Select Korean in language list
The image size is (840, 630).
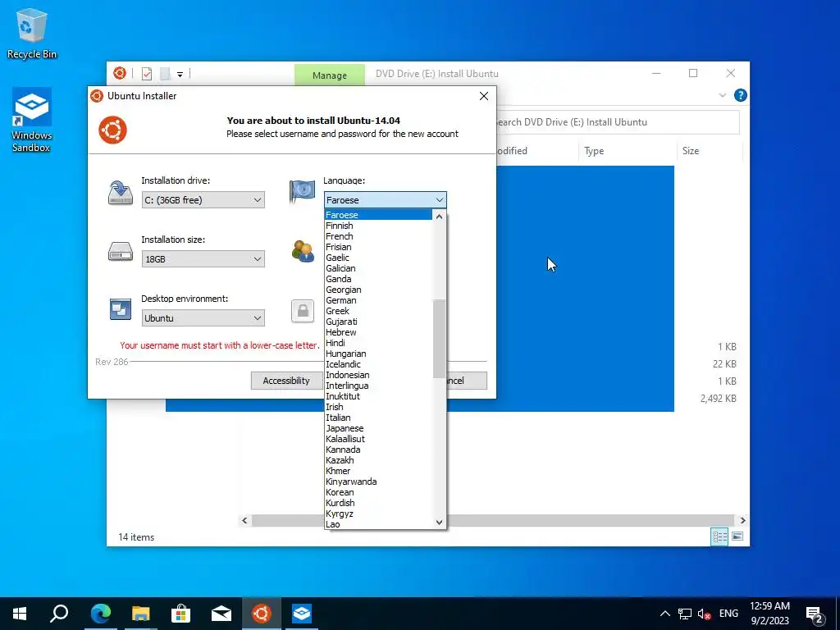tap(378, 492)
